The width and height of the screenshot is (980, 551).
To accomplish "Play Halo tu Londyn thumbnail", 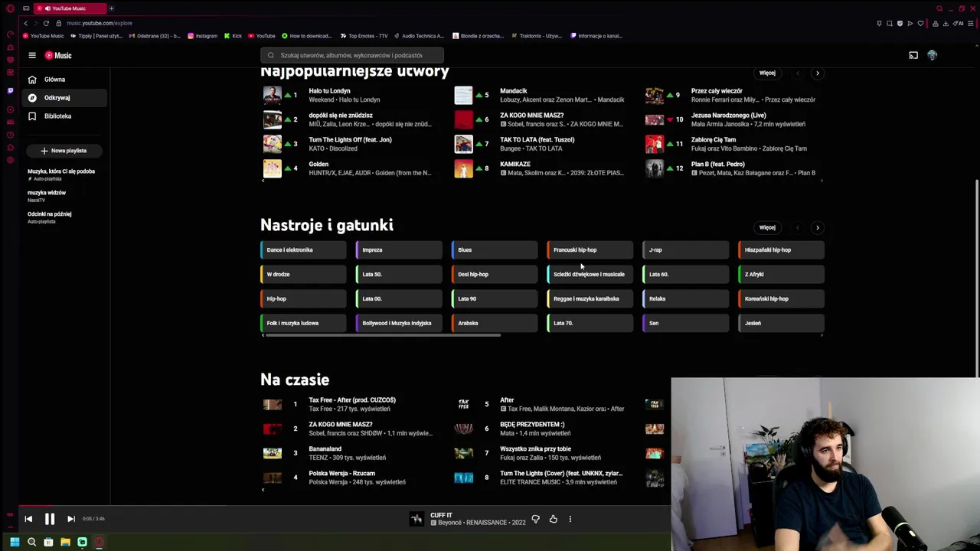I will click(272, 95).
